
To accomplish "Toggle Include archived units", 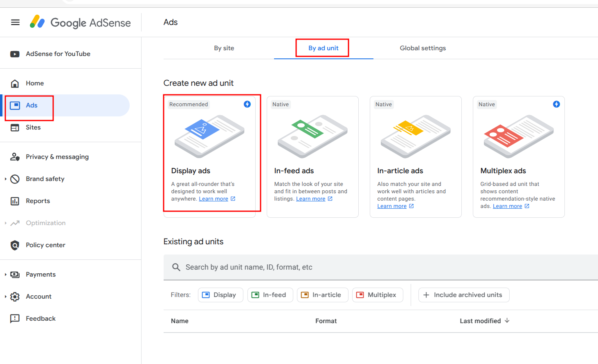I will (464, 295).
